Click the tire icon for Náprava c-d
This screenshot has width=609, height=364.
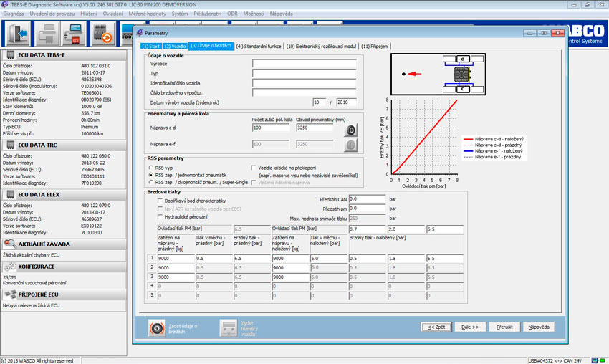351,130
